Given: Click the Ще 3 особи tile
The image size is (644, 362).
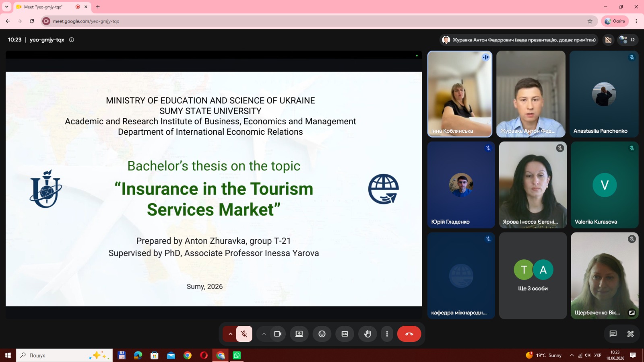Looking at the screenshot, I should tap(533, 276).
